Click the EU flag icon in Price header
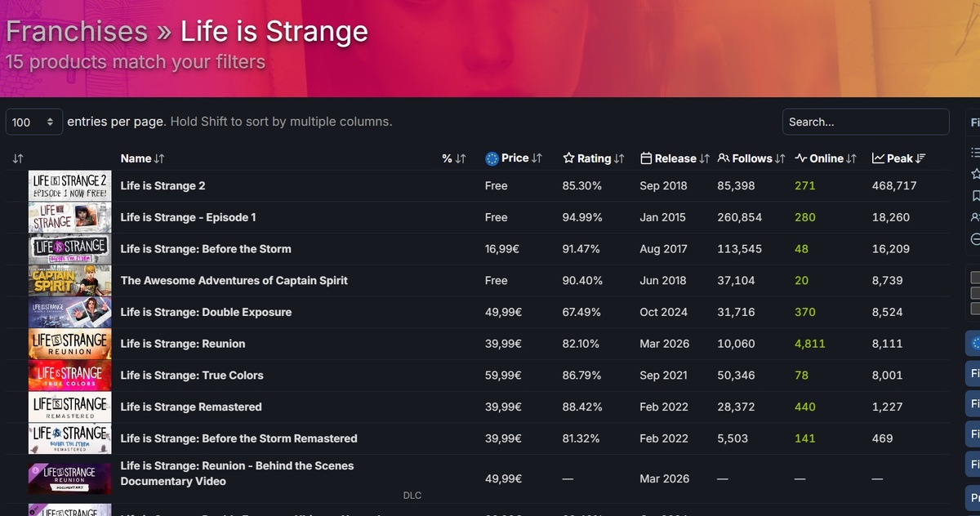 click(492, 158)
